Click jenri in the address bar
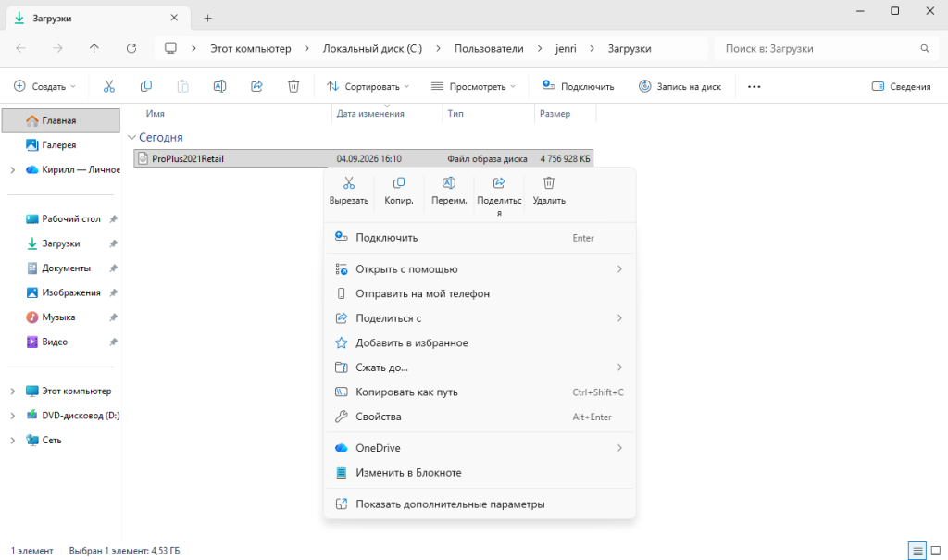 (x=566, y=48)
